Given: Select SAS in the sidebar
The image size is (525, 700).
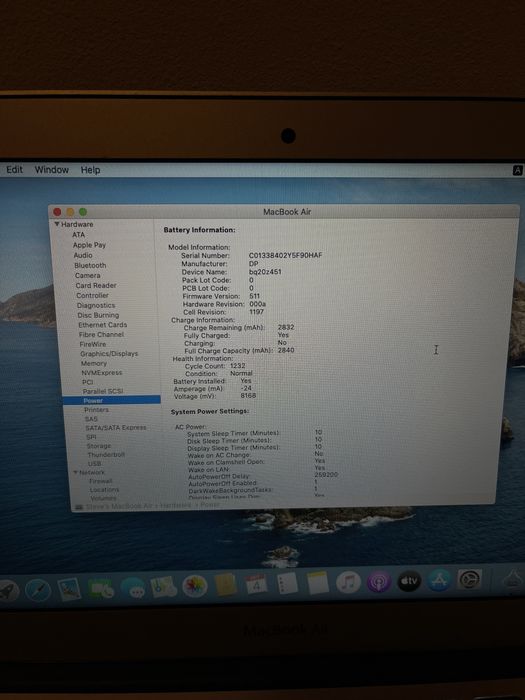Looking at the screenshot, I should click(91, 419).
